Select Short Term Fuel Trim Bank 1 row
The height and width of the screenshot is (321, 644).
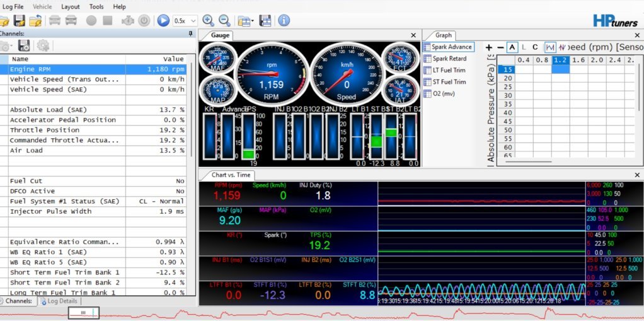tap(93, 272)
